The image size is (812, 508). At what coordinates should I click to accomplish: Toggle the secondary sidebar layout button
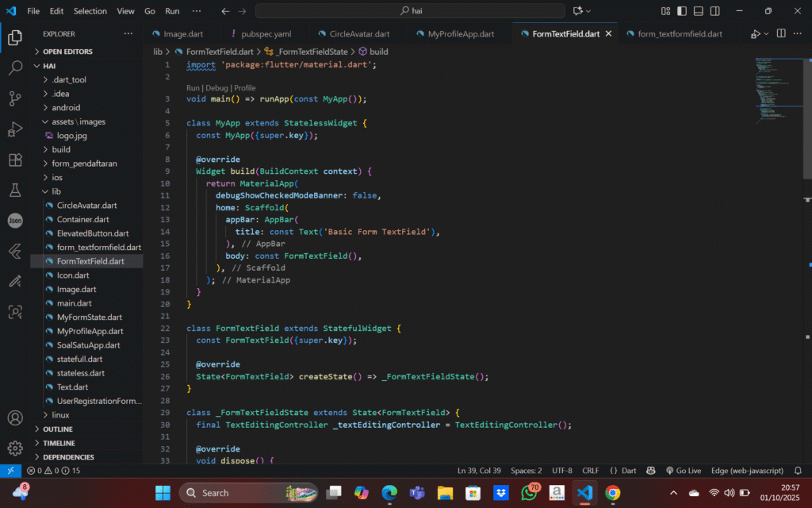point(714,11)
